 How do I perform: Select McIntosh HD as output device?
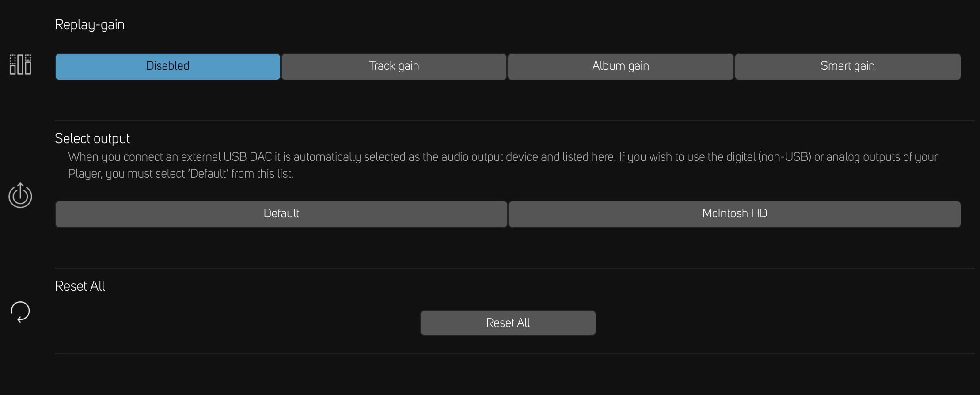pos(735,214)
